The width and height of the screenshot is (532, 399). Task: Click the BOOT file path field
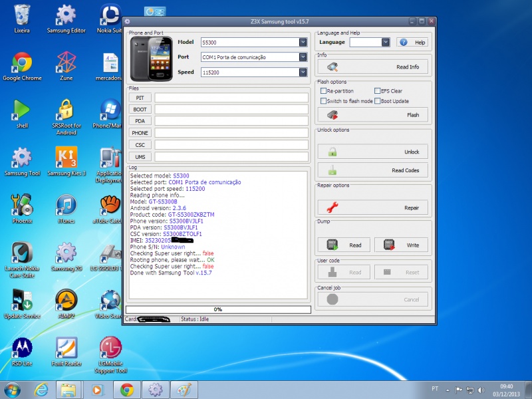click(231, 109)
